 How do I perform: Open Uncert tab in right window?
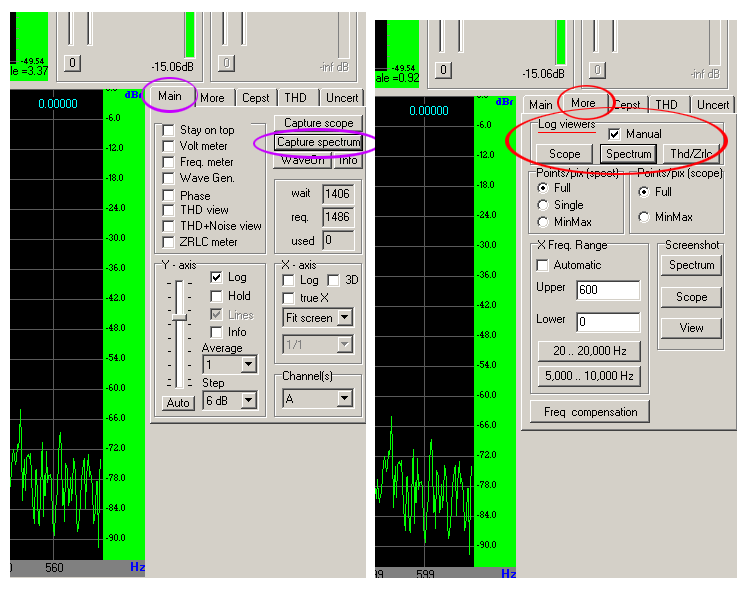coord(713,104)
